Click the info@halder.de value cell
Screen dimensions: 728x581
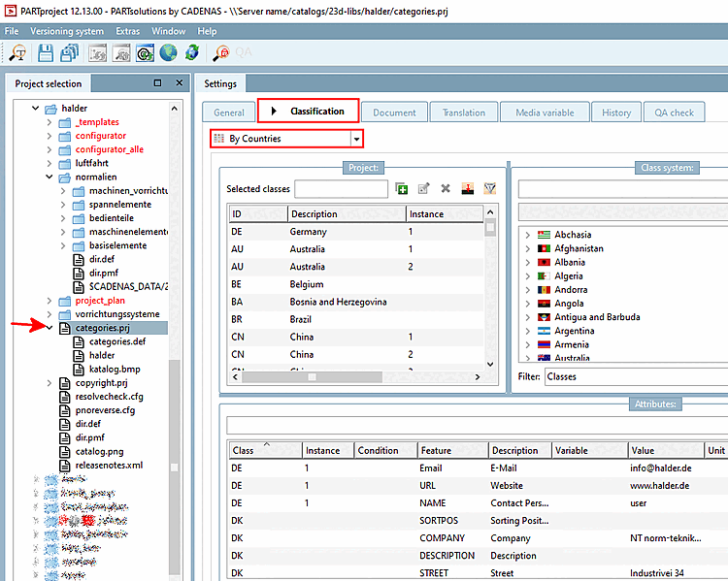pos(665,468)
